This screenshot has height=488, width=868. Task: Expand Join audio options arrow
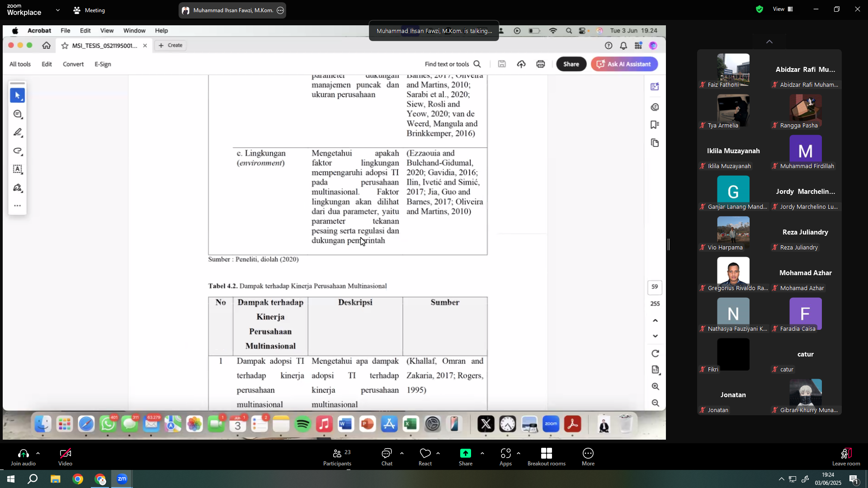38,453
